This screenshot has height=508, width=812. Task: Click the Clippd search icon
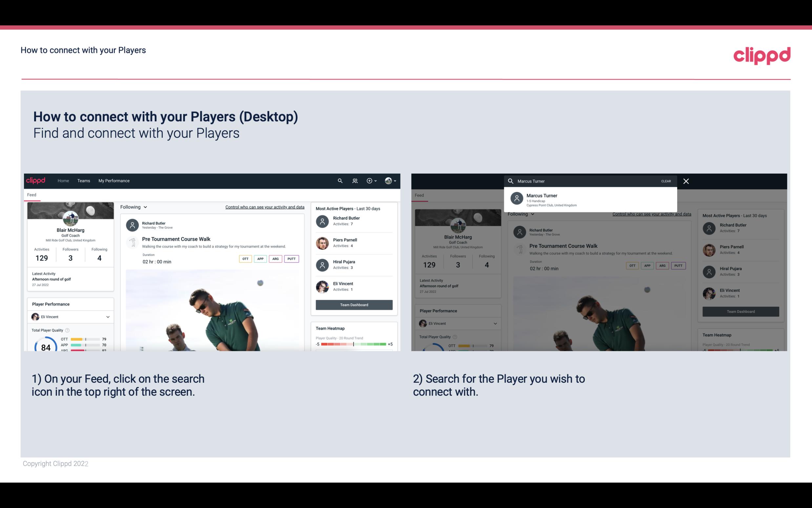point(339,181)
